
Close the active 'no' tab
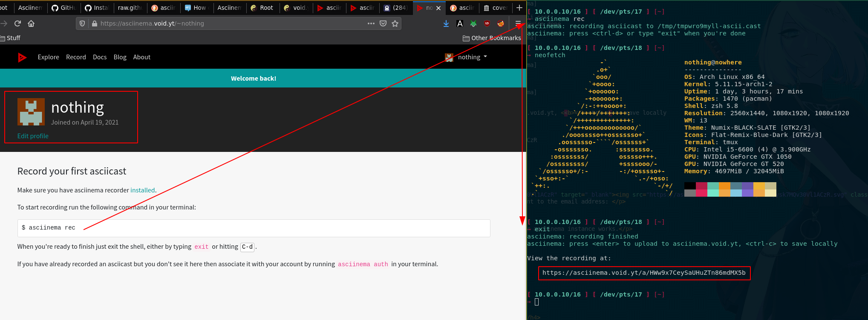click(x=438, y=8)
